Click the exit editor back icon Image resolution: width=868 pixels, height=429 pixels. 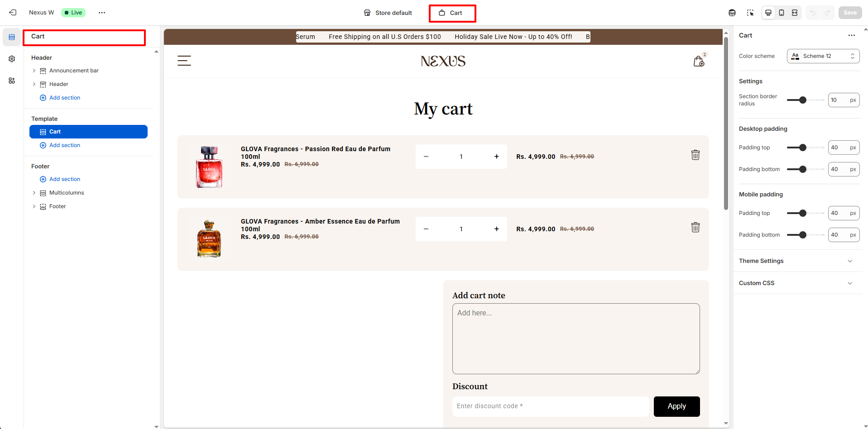13,13
